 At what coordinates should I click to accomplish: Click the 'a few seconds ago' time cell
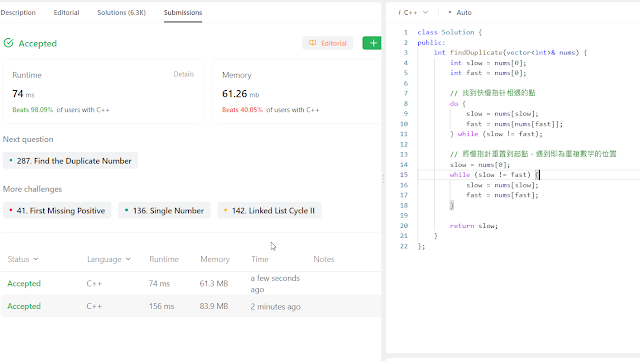click(x=275, y=284)
